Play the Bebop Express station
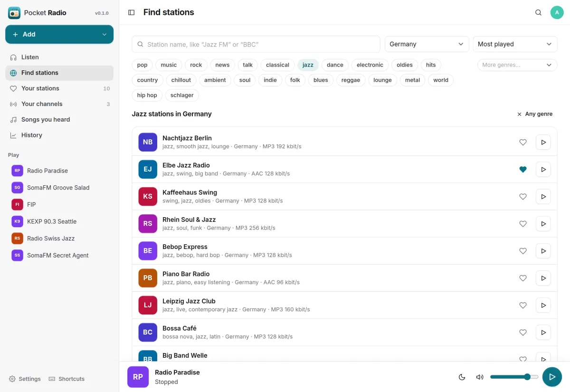 pos(543,250)
